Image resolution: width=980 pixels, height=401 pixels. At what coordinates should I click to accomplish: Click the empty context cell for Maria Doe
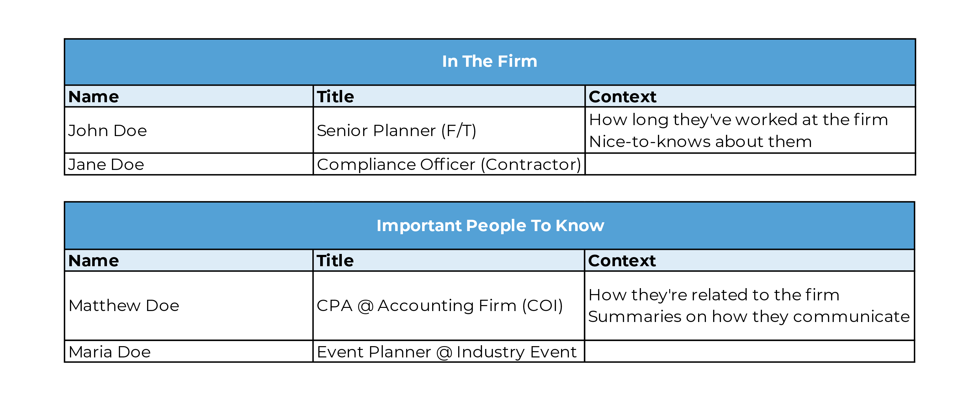(750, 351)
